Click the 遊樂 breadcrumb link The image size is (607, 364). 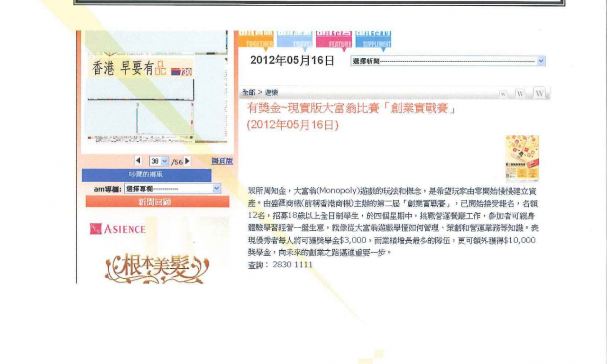click(x=272, y=92)
